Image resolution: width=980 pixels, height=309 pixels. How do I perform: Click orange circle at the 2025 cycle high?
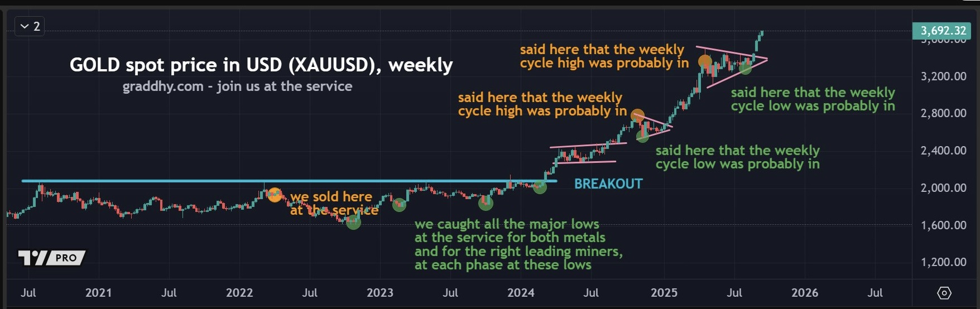coord(705,61)
